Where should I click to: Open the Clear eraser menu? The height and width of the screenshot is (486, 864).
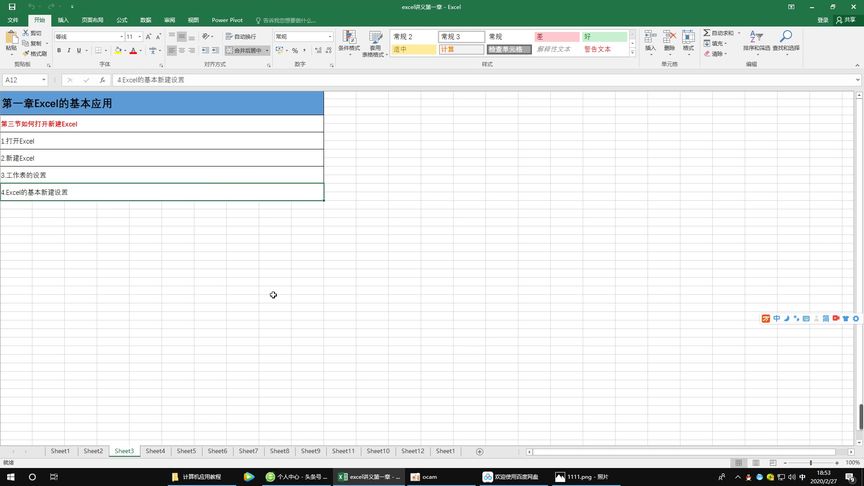tap(715, 53)
